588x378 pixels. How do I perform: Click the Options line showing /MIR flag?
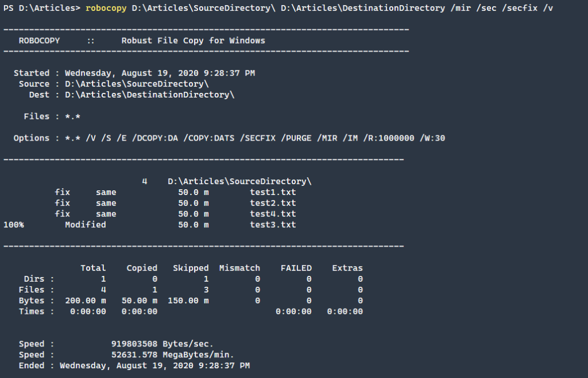pos(230,138)
